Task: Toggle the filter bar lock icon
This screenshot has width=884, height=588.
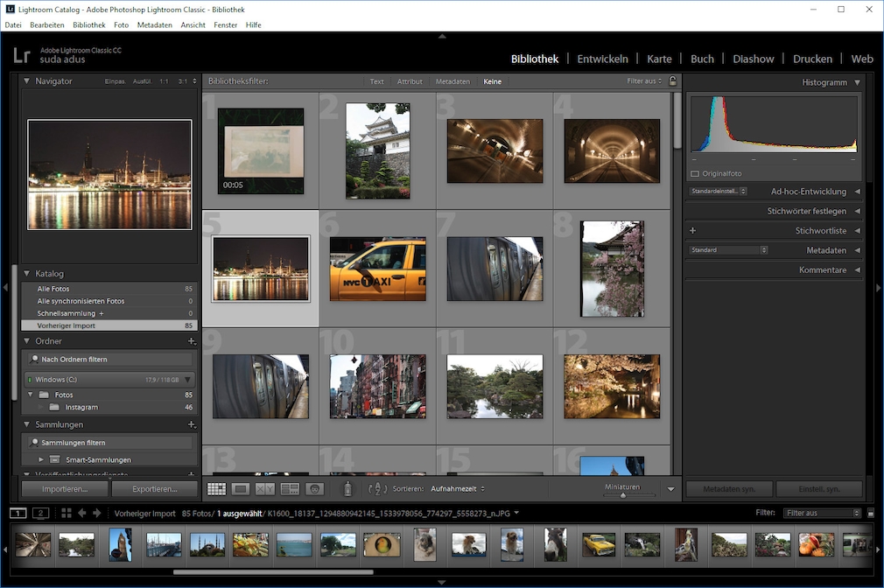Action: click(x=671, y=80)
